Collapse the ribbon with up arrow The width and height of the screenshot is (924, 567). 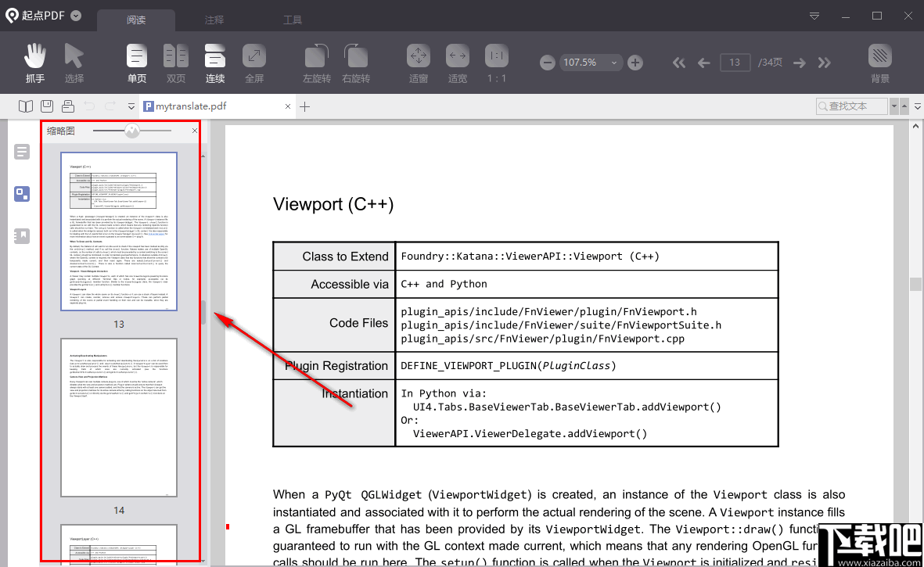click(904, 106)
